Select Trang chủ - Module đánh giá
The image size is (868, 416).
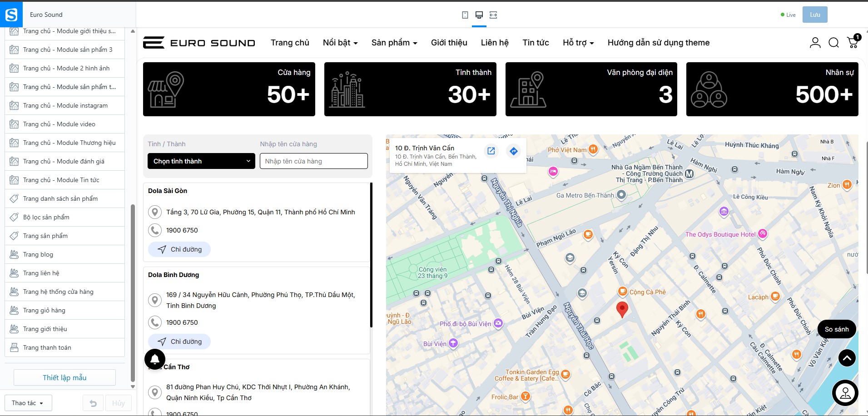coord(64,161)
